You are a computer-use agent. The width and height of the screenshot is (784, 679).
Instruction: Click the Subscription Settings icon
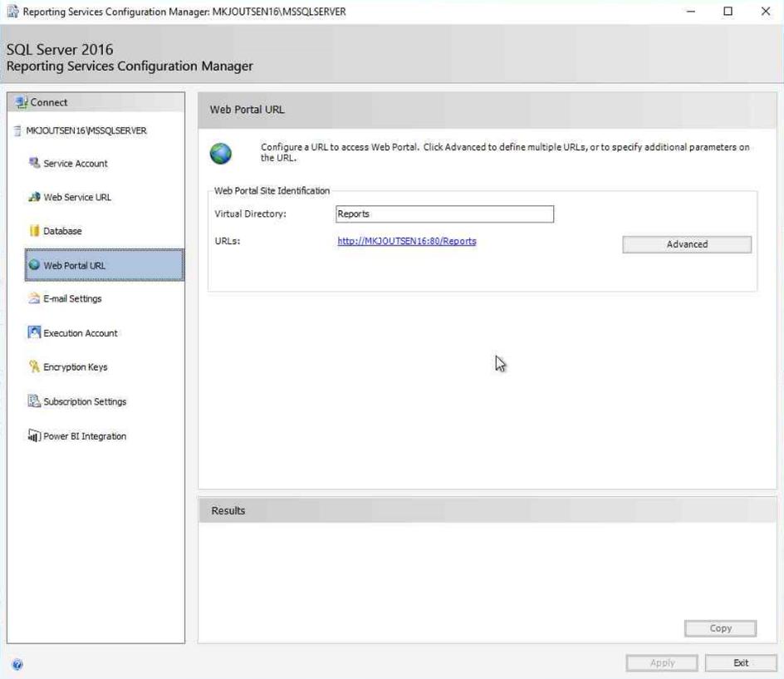pos(34,401)
